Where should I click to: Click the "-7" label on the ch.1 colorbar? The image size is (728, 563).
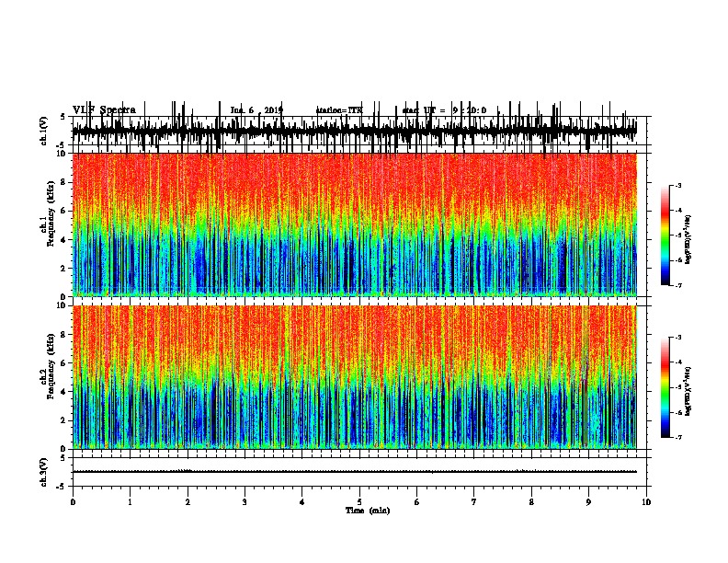(678, 285)
